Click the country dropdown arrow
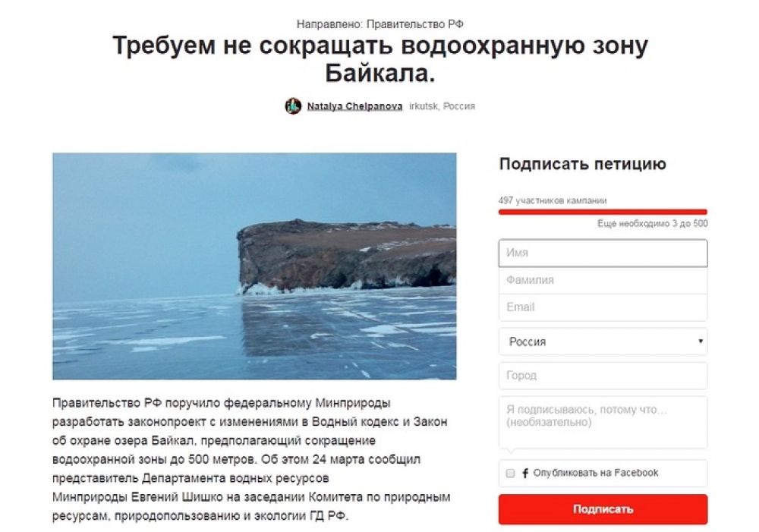This screenshot has width=759, height=532. pyautogui.click(x=700, y=341)
